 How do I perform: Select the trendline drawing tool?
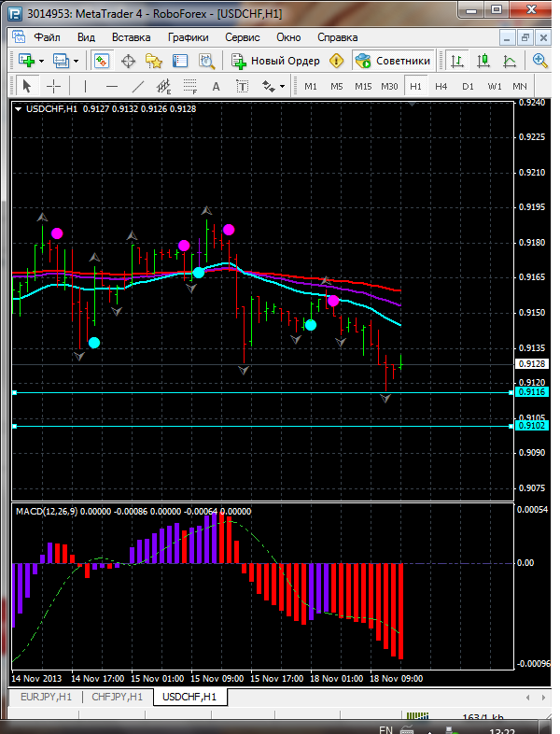138,86
